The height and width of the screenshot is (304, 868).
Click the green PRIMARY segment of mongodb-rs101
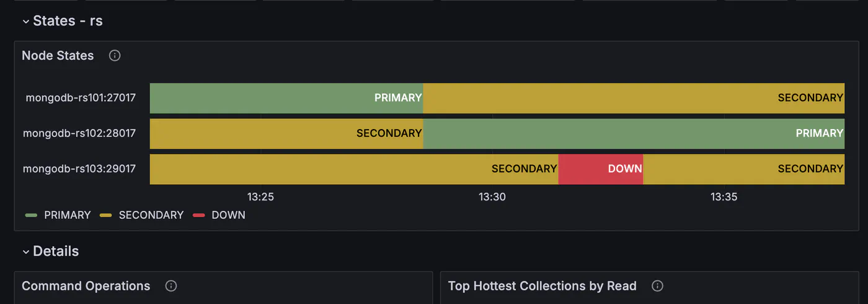(x=286, y=98)
